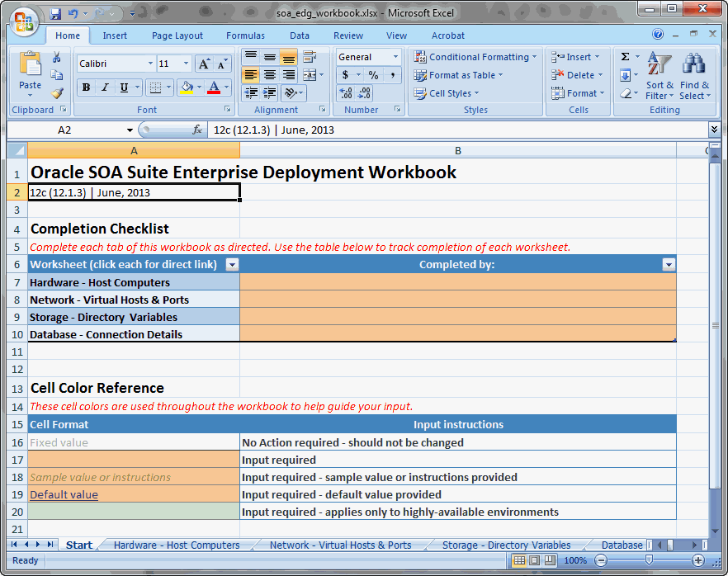Open Format cells menu button
Image resolution: width=728 pixels, height=576 pixels.
578,93
